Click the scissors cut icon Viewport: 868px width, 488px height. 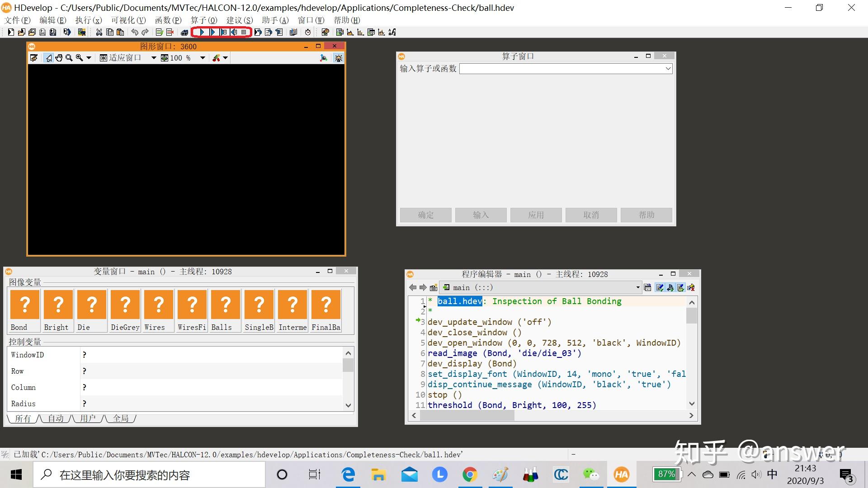pos(99,32)
